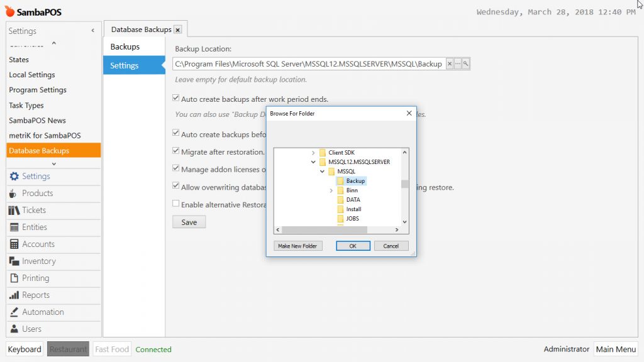Open the Keyboard button
The image size is (644, 362).
[25, 349]
